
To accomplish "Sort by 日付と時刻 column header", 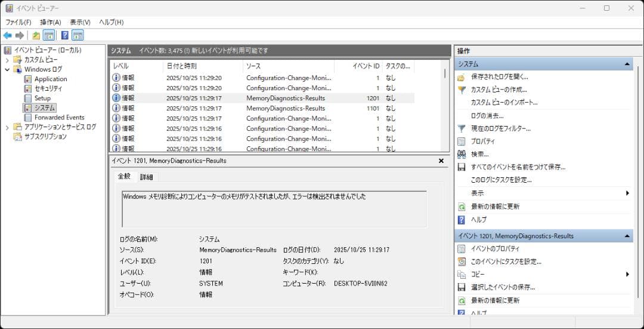I will [x=203, y=66].
